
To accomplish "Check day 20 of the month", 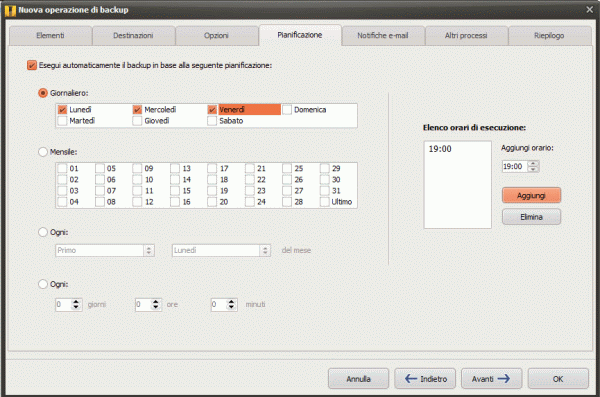I will [x=212, y=202].
